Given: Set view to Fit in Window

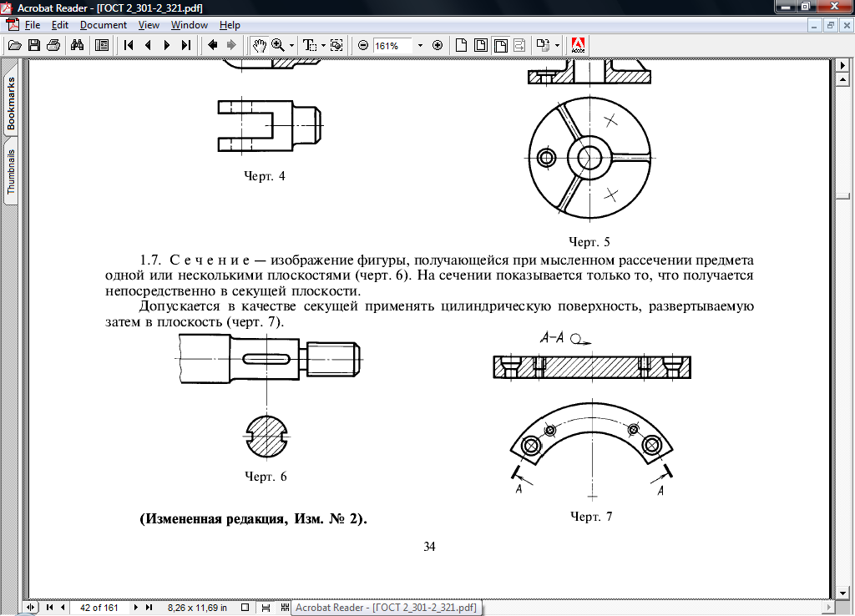Looking at the screenshot, I should [481, 45].
